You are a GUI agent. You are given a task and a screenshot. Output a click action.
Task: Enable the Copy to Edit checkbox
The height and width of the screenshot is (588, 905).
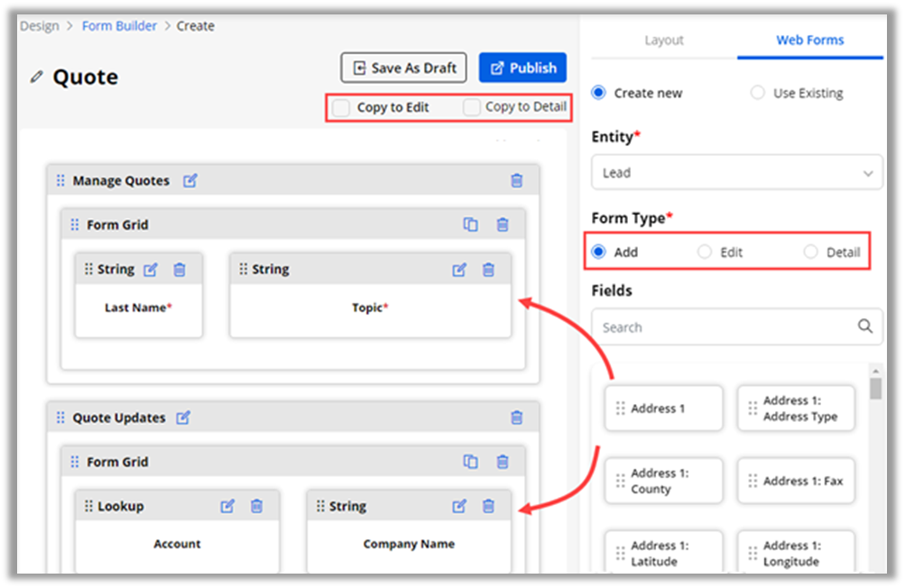[x=341, y=107]
